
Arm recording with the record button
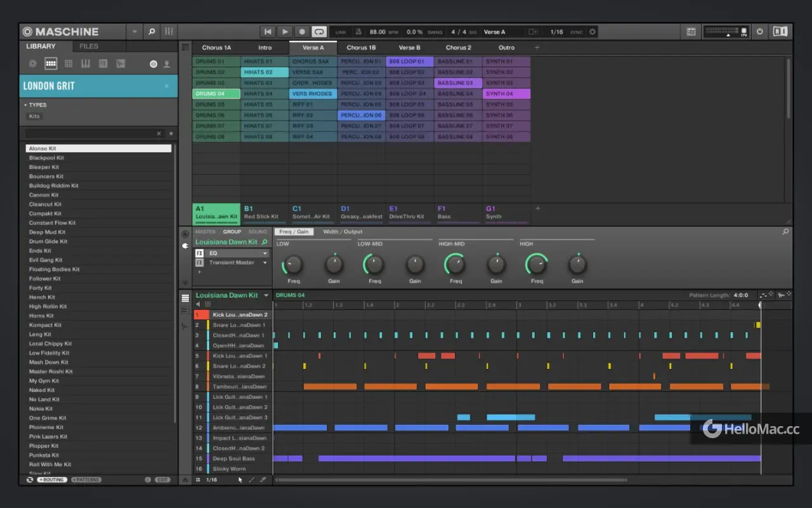point(302,32)
